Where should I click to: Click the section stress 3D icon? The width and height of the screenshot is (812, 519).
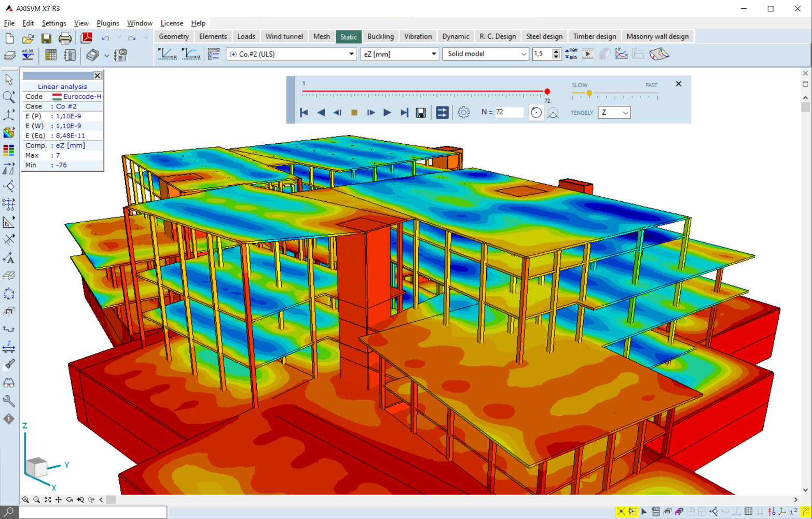coord(659,53)
